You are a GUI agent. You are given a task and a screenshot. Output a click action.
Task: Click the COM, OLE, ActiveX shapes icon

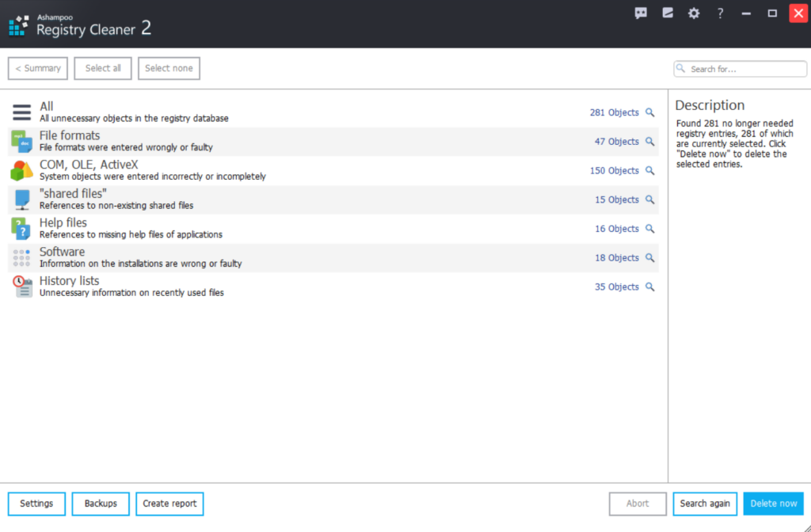click(21, 171)
